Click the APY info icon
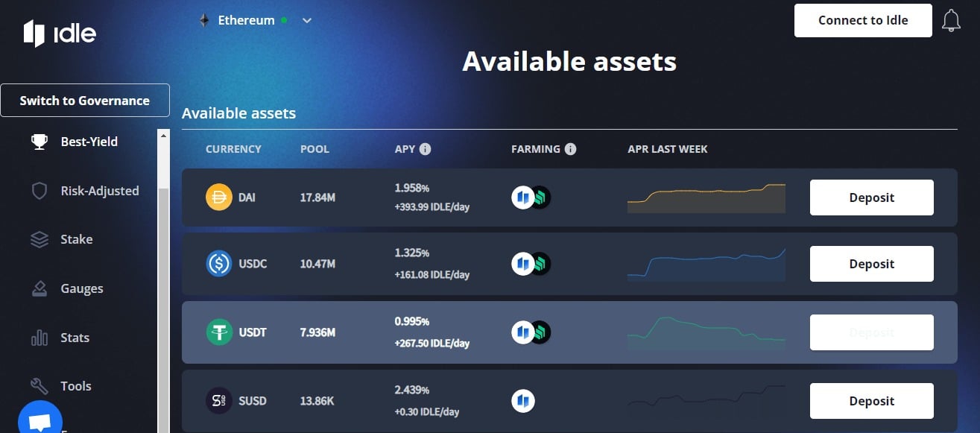Viewport: 980px width, 433px height. point(425,149)
